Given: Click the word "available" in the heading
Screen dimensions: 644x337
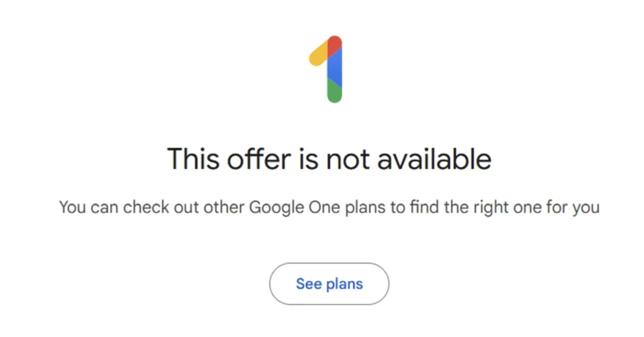Looking at the screenshot, I should pyautogui.click(x=434, y=159).
